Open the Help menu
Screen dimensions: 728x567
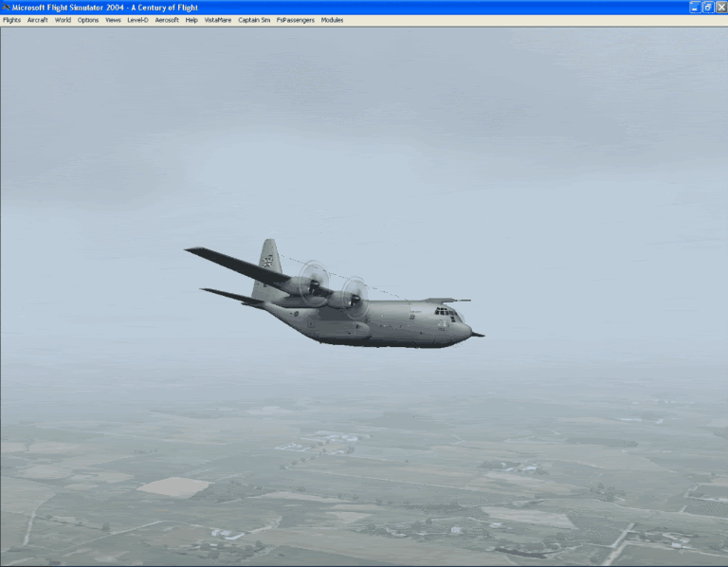point(191,20)
